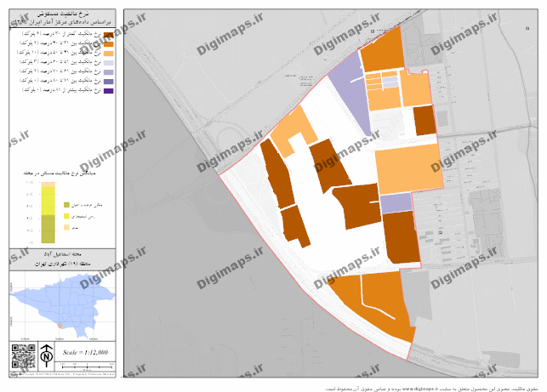Screen dimensions: 547x392
Task: Click the blue Tehran inset locator map
Action: [x=62, y=306]
